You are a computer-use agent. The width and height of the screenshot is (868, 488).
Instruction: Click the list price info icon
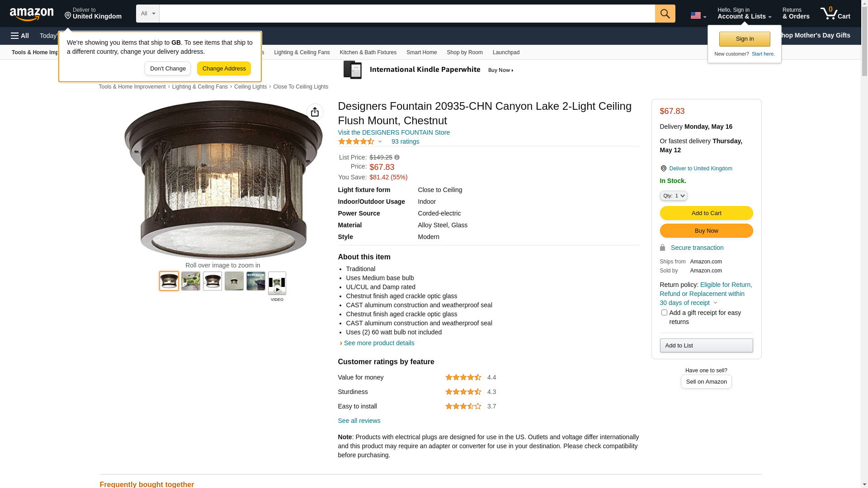tap(397, 158)
